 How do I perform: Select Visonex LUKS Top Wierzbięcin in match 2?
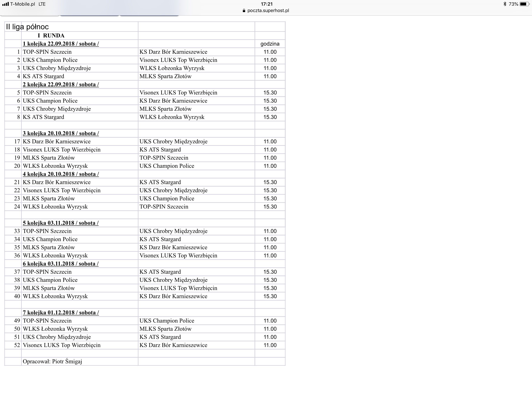[x=178, y=60]
